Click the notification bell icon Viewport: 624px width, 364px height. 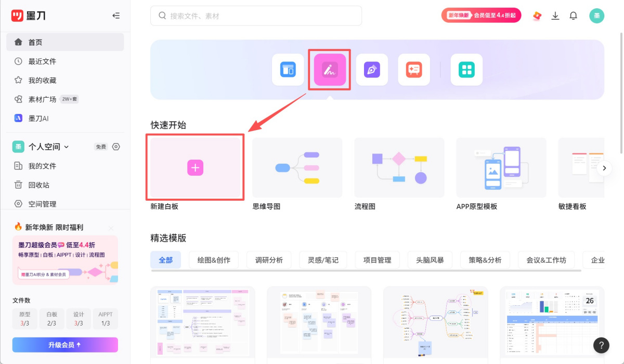[573, 16]
